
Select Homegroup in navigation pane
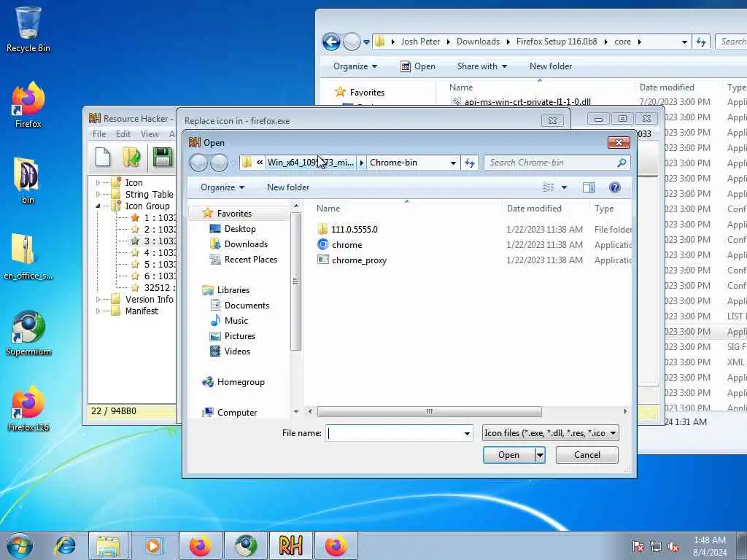[x=240, y=382]
